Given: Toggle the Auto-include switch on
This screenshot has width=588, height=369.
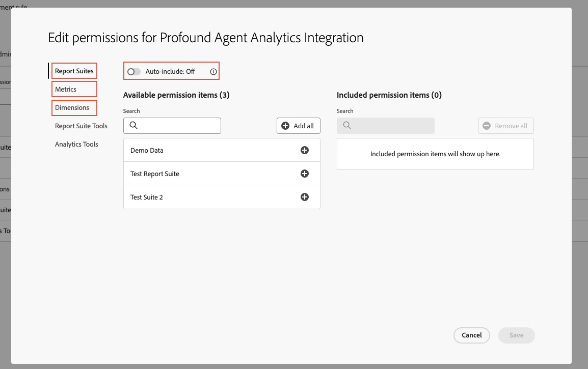Looking at the screenshot, I should coord(134,72).
